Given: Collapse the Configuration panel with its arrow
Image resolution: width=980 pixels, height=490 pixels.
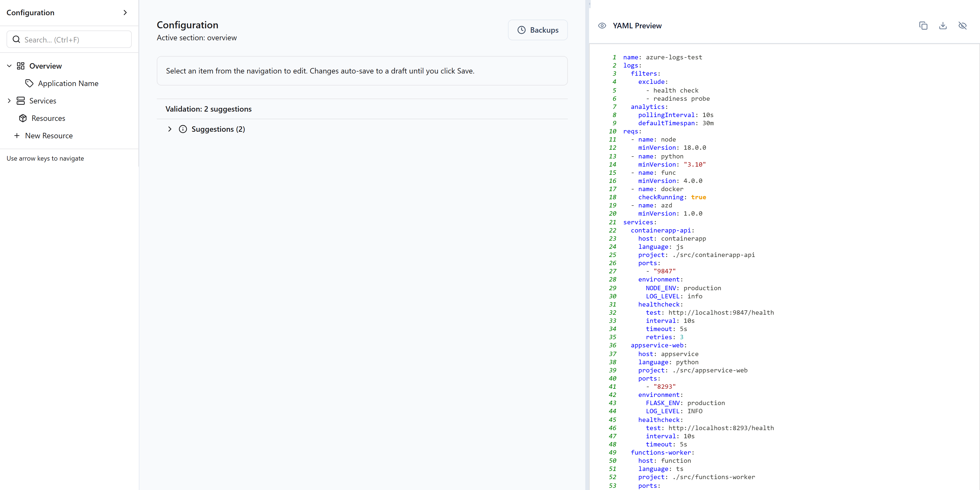Looking at the screenshot, I should coord(125,13).
